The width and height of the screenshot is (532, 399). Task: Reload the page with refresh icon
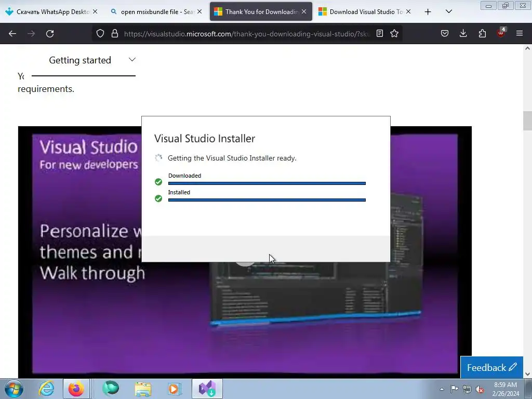point(50,34)
